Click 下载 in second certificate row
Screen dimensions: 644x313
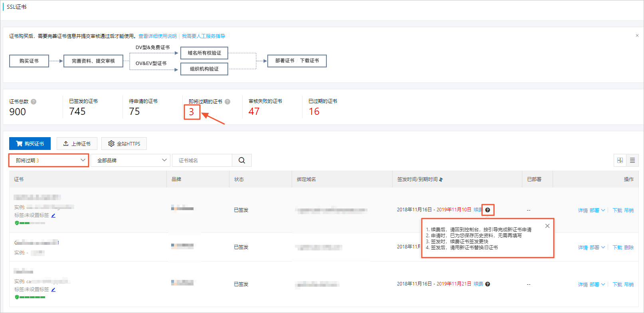tap(617, 247)
